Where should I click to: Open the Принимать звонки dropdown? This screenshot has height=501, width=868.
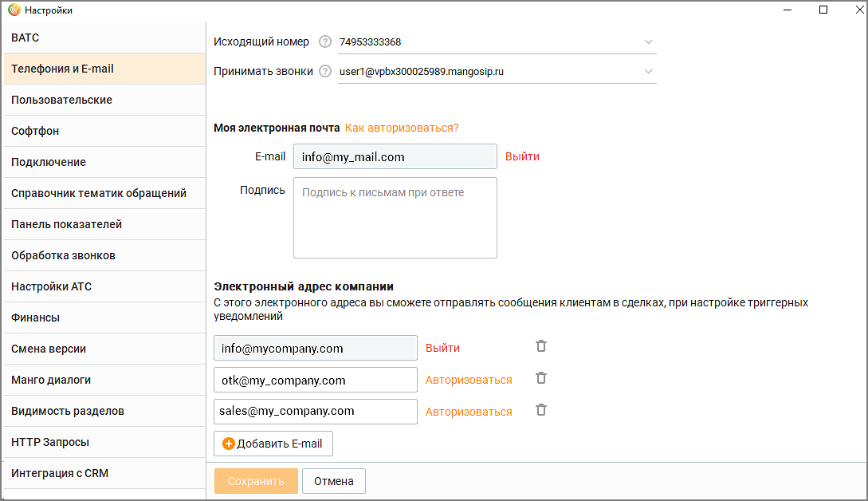coord(497,72)
